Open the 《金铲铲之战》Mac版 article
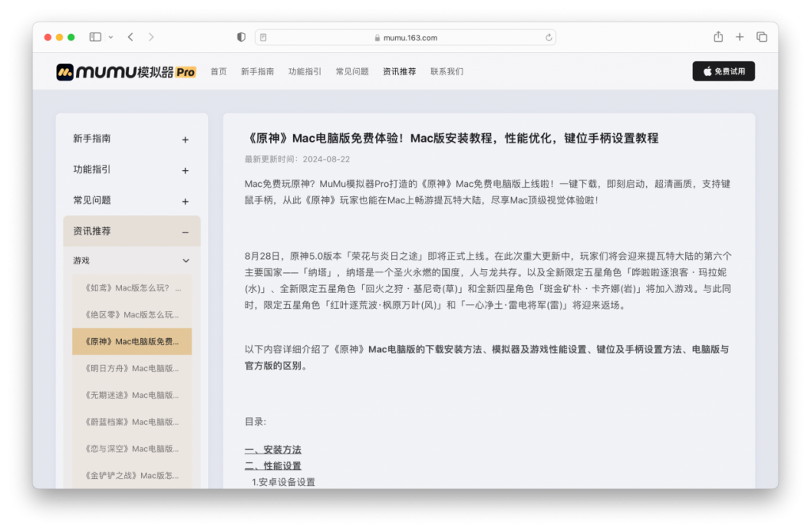Screen dimensions: 811x532 pos(132,476)
